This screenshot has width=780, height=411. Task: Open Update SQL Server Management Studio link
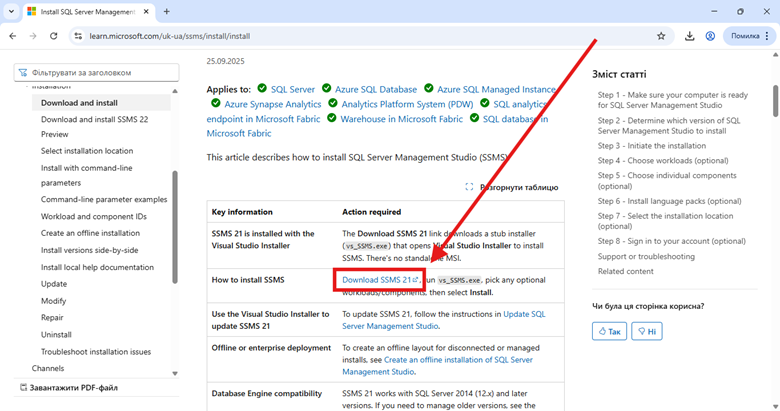[x=444, y=320]
